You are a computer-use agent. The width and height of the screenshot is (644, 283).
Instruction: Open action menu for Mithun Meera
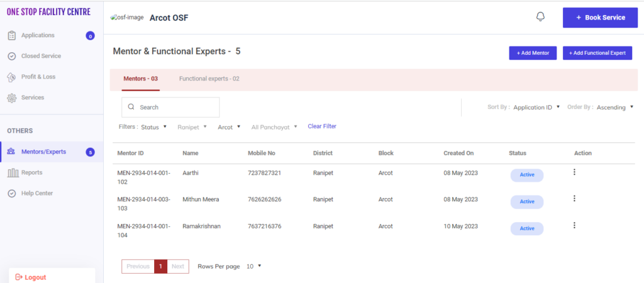click(x=574, y=199)
